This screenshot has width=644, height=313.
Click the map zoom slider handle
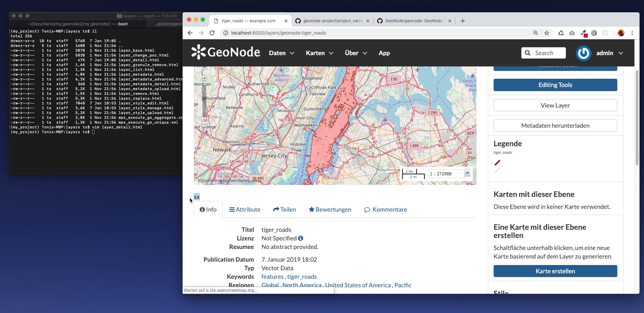204,98
